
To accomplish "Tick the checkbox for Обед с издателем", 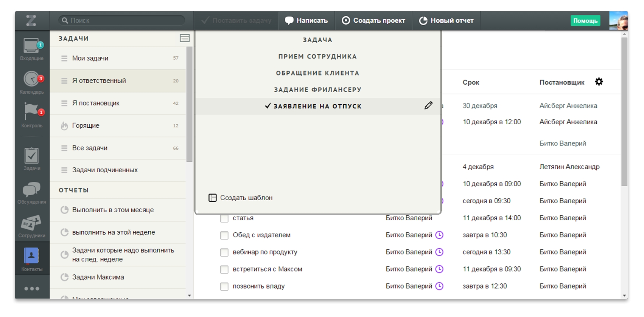I will coord(224,235).
